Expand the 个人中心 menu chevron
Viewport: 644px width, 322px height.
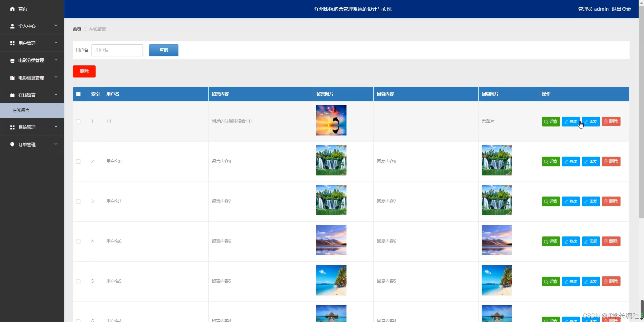[x=56, y=25]
